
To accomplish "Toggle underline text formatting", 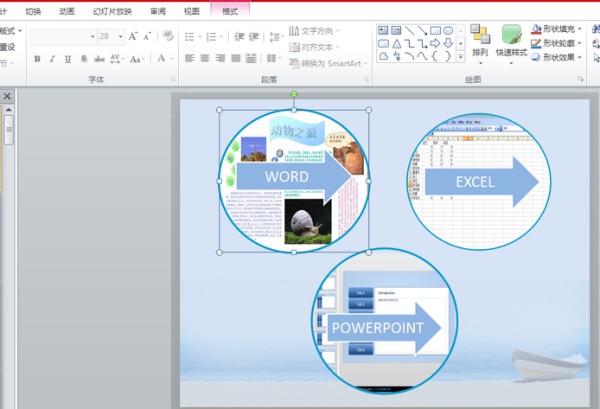I will [x=67, y=59].
